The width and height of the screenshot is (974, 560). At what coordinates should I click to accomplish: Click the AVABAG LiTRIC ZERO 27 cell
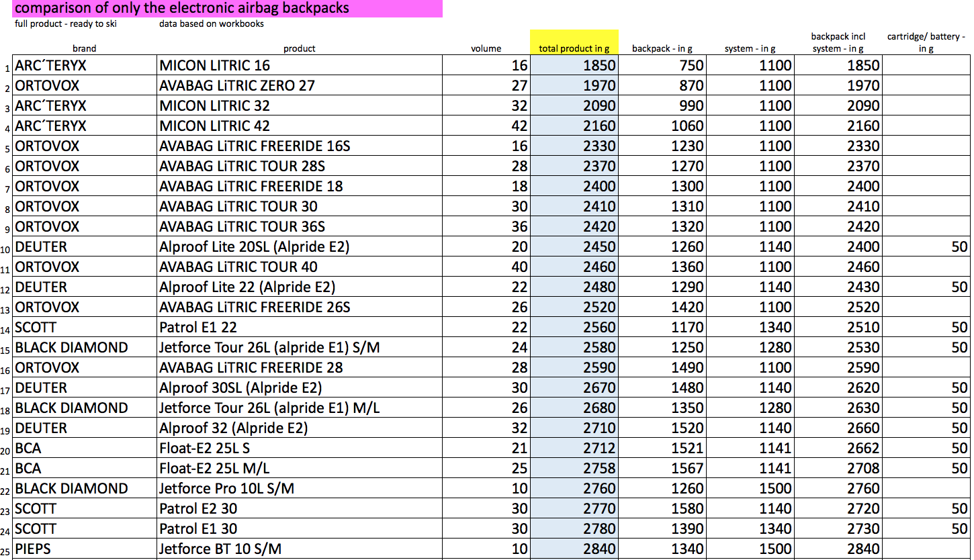tap(237, 86)
